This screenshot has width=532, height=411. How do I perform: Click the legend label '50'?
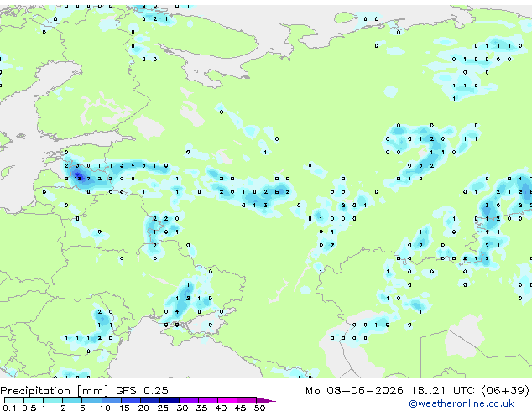coord(259,408)
